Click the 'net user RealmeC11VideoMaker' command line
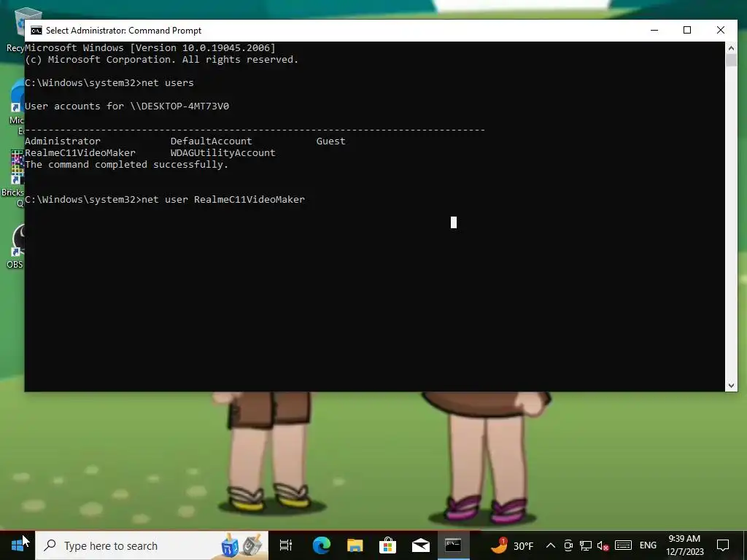Image resolution: width=747 pixels, height=560 pixels. pos(165,200)
